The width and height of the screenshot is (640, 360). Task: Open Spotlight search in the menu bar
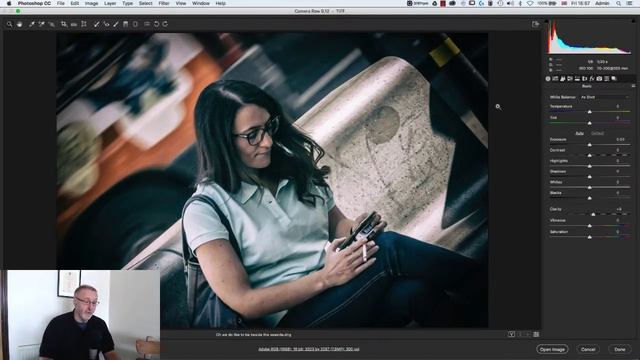(618, 3)
